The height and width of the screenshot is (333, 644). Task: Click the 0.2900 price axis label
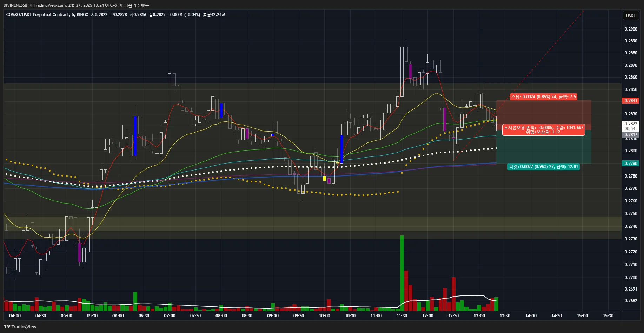pos(631,29)
